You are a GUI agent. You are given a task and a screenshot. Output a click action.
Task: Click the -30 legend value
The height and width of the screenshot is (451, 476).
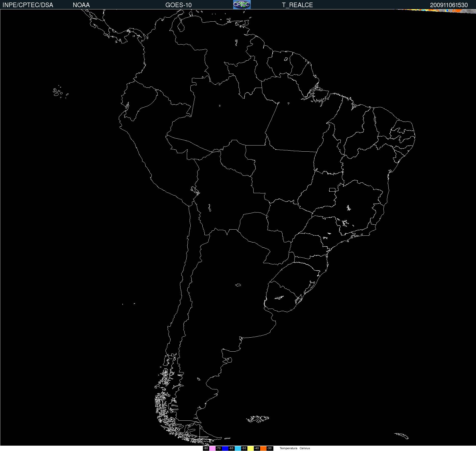270,448
